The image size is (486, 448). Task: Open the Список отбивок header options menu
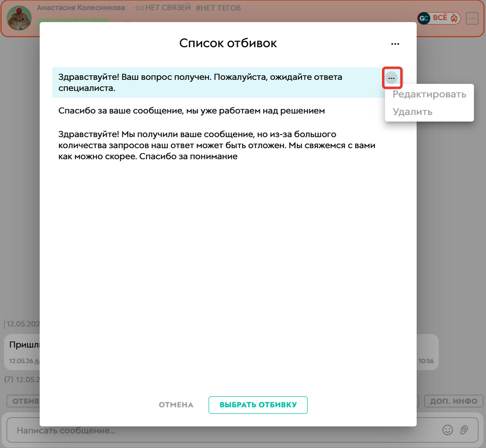click(x=395, y=44)
